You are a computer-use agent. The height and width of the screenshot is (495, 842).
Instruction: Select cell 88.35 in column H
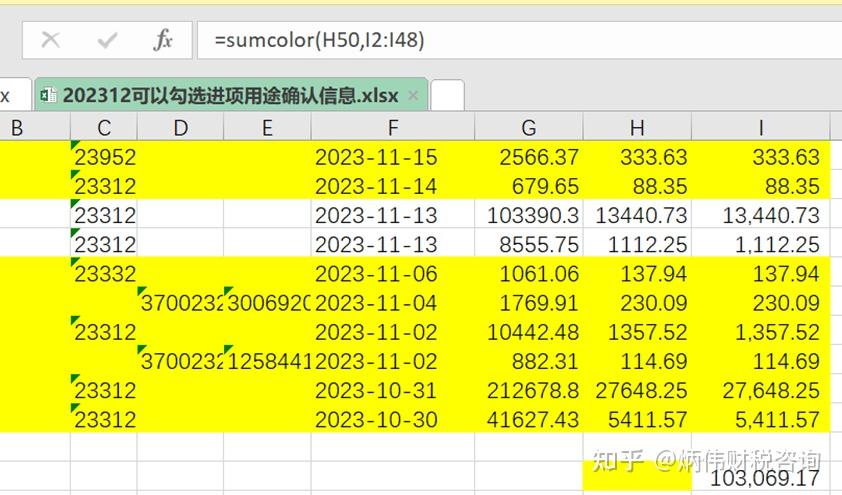click(x=637, y=185)
